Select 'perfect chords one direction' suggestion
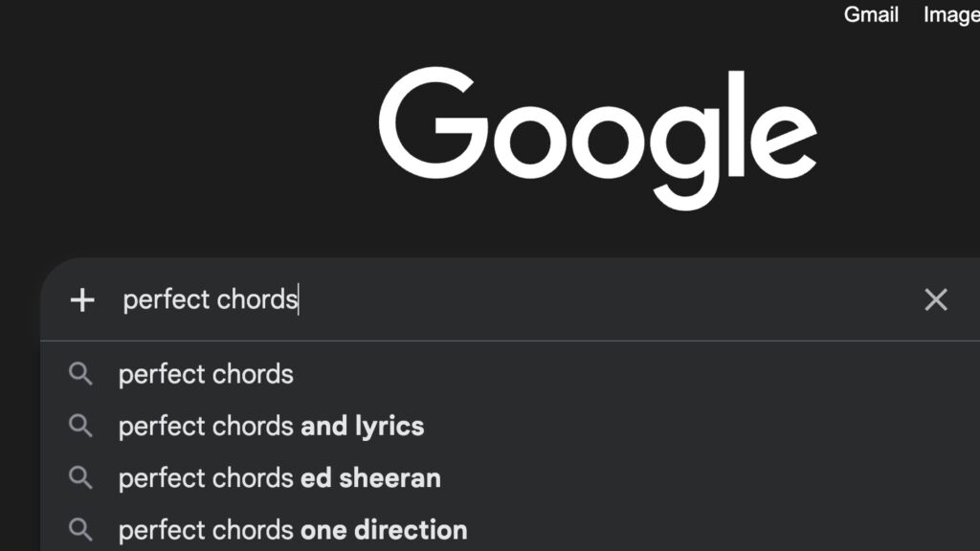980x551 pixels. [293, 529]
